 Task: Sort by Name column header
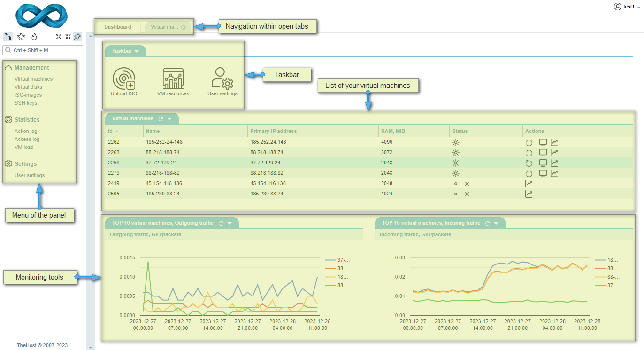153,131
